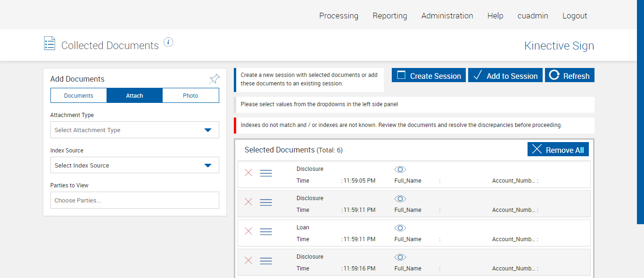Open the Administration menu
Screen dimensions: 644x278
[x=447, y=16]
